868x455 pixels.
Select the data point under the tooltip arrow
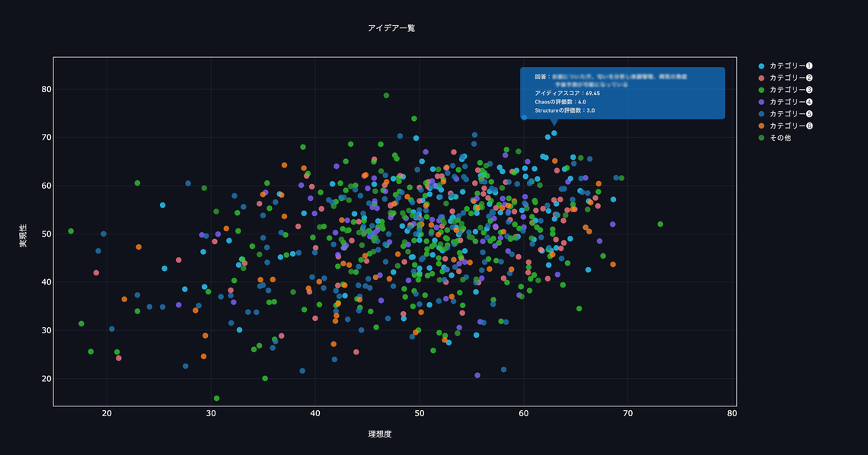pos(554,133)
